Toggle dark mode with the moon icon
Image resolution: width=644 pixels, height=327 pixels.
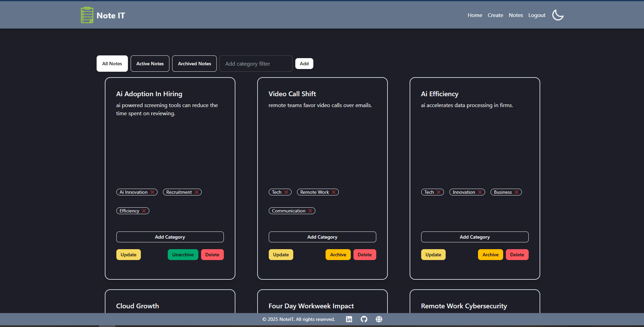point(558,15)
